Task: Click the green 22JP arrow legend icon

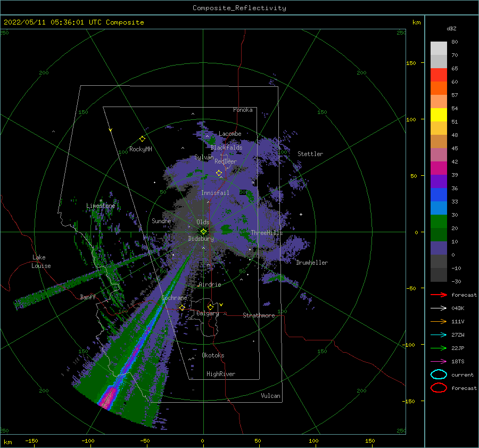Action: [439, 348]
